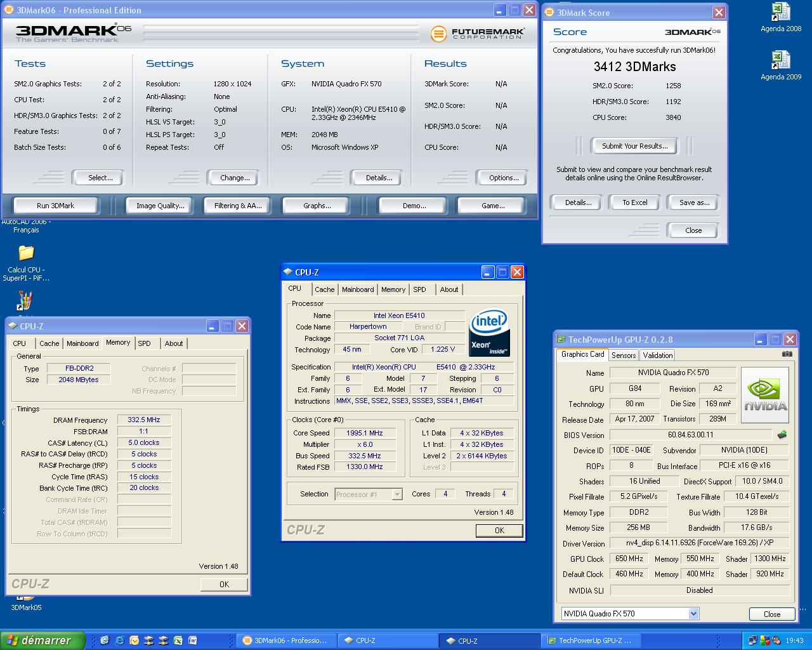Export the score with To Excel button
This screenshot has height=650, width=812.
pyautogui.click(x=634, y=202)
